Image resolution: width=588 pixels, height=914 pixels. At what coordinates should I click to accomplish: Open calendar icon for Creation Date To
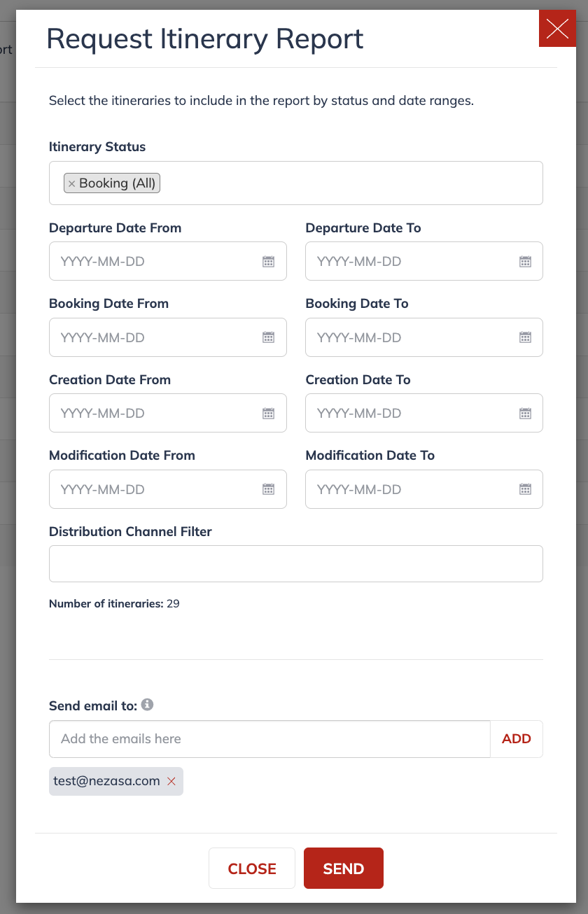525,414
